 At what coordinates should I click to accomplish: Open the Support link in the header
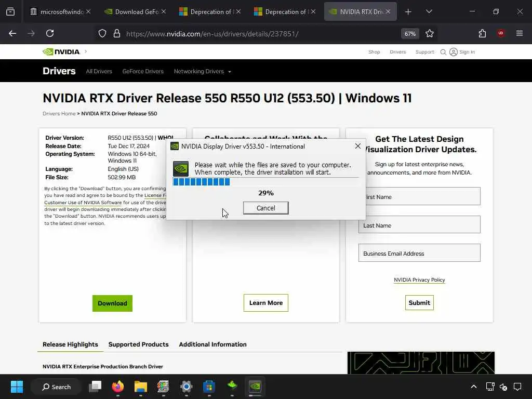(424, 52)
